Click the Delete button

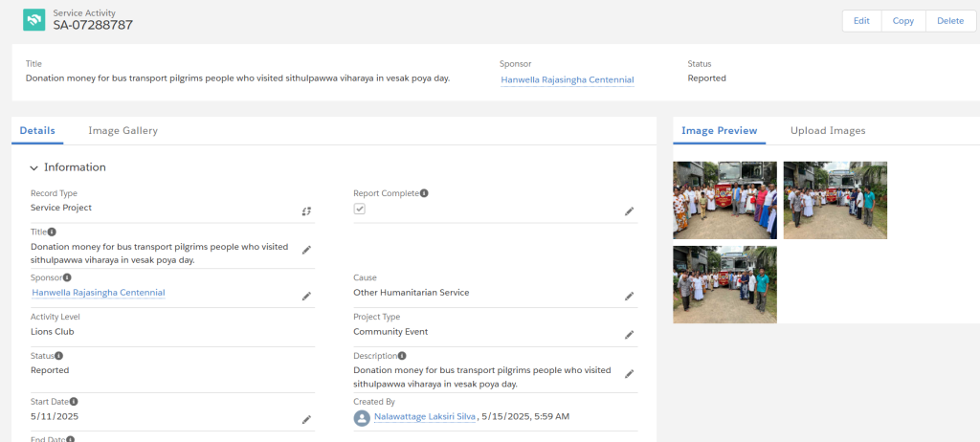click(950, 21)
